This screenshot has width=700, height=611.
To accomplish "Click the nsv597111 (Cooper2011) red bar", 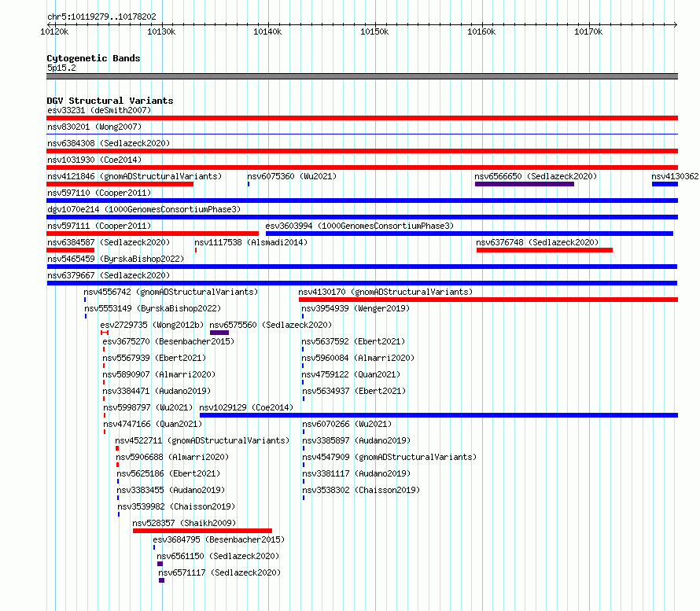I will pos(153,234).
